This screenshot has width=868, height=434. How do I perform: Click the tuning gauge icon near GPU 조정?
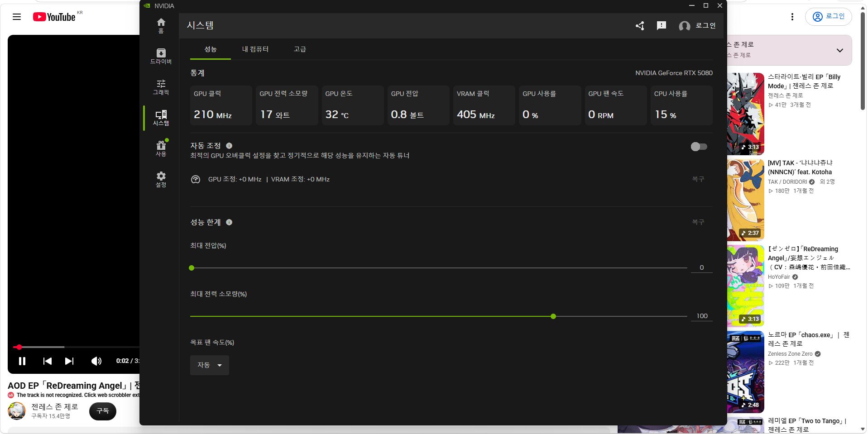click(196, 180)
